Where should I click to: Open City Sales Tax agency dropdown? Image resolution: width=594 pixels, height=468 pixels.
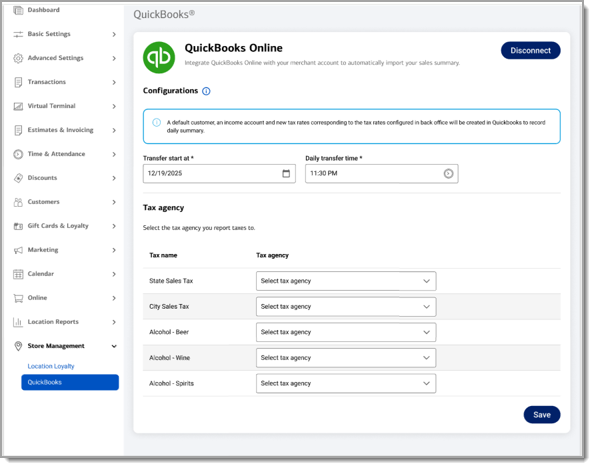point(346,307)
